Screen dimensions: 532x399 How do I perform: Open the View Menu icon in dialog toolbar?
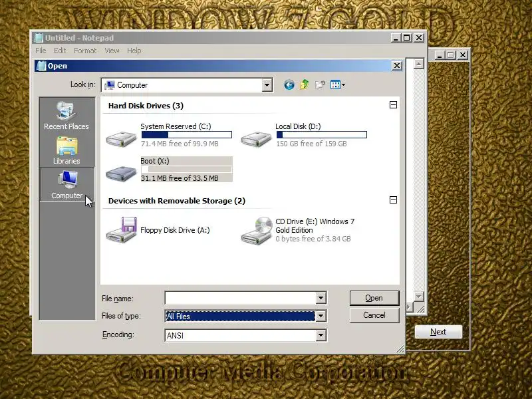338,85
